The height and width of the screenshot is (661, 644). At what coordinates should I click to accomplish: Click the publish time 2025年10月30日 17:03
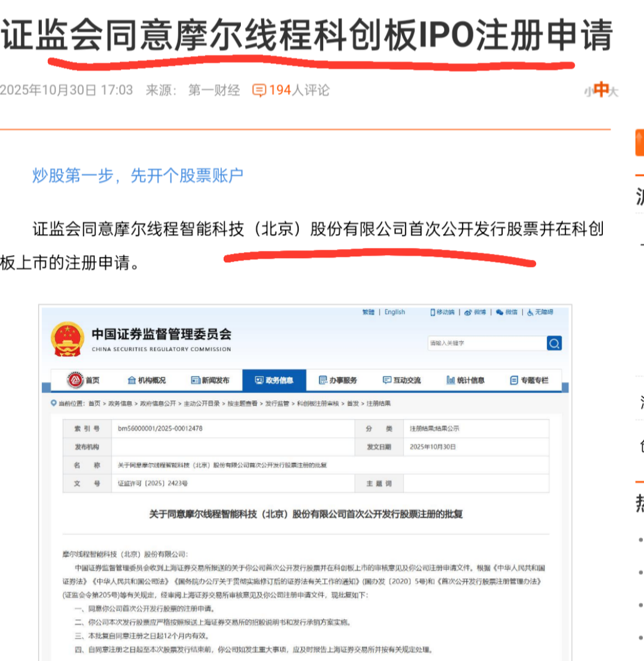point(66,90)
